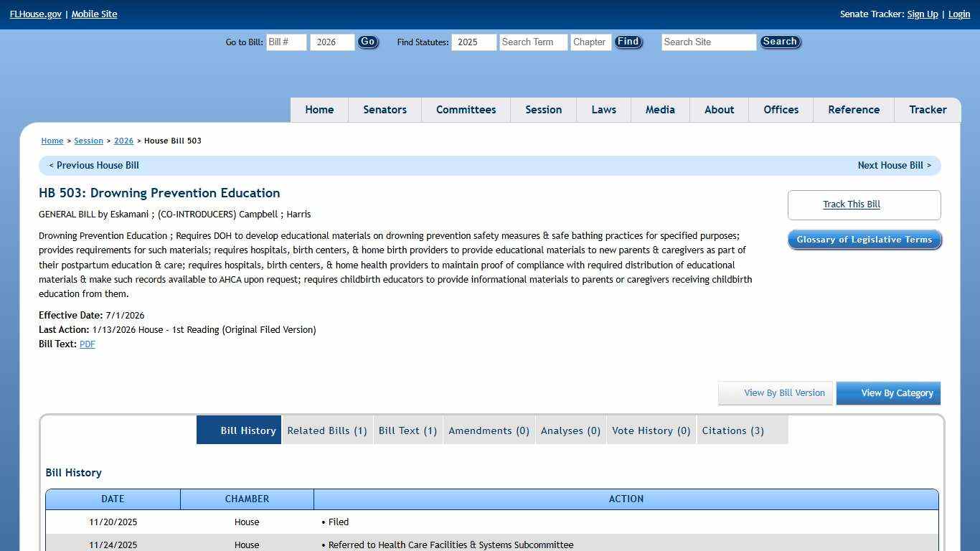Image resolution: width=980 pixels, height=551 pixels.
Task: Click the 2026 breadcrumb link
Action: pos(123,141)
